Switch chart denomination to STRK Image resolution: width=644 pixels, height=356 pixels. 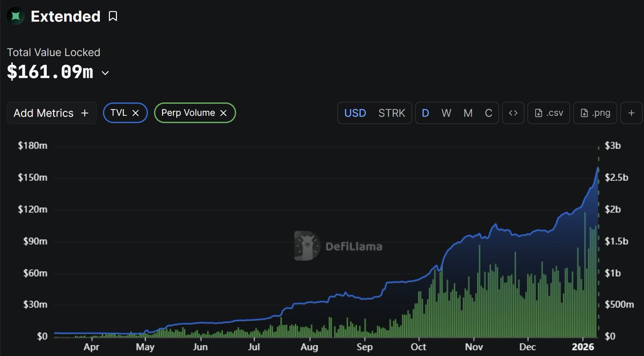pos(392,113)
